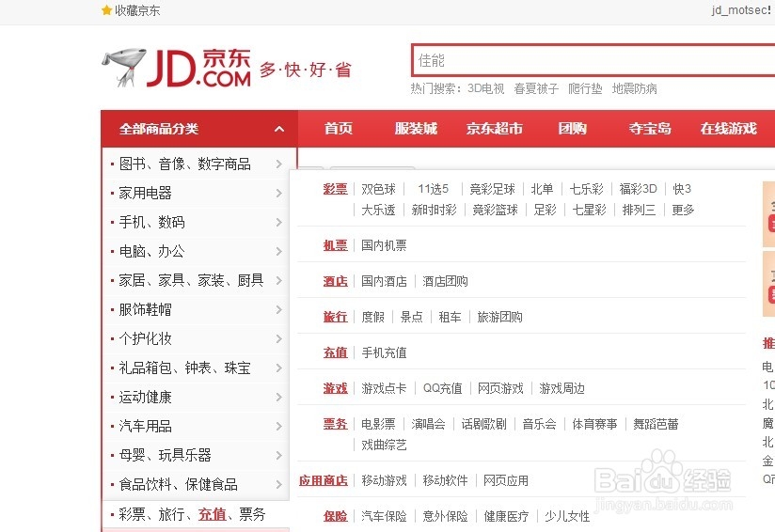
Task: Open the 电影票 link
Action: [x=379, y=424]
